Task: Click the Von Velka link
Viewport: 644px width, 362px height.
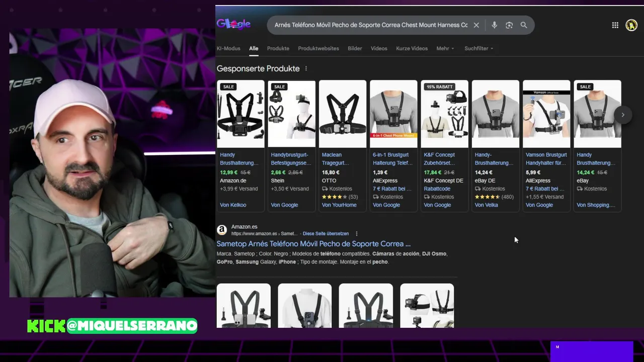Action: [486, 205]
